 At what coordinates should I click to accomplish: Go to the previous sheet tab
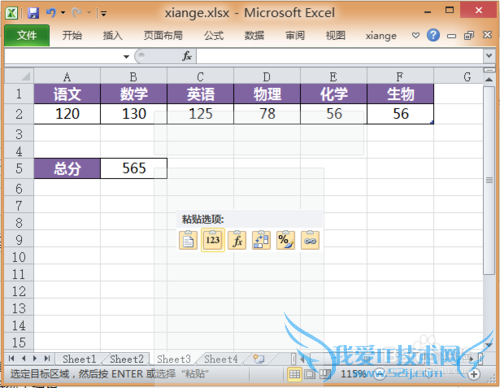pyautogui.click(x=23, y=358)
